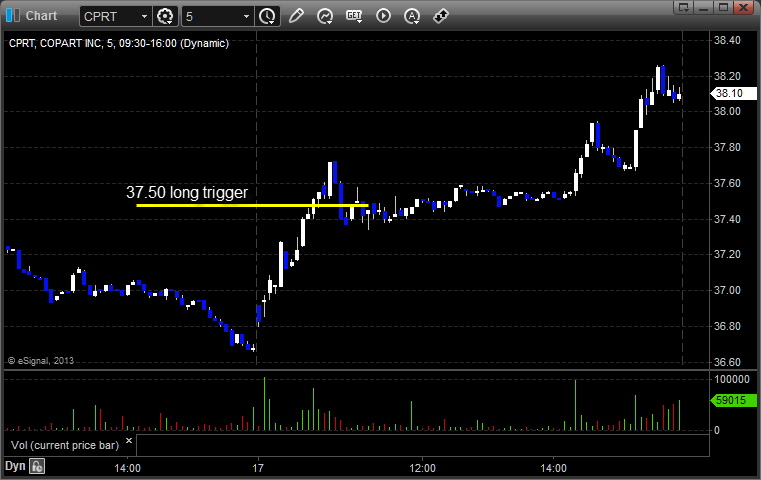This screenshot has height=480, width=761.
Task: Click the 37.00 price axis label
Action: pos(727,291)
